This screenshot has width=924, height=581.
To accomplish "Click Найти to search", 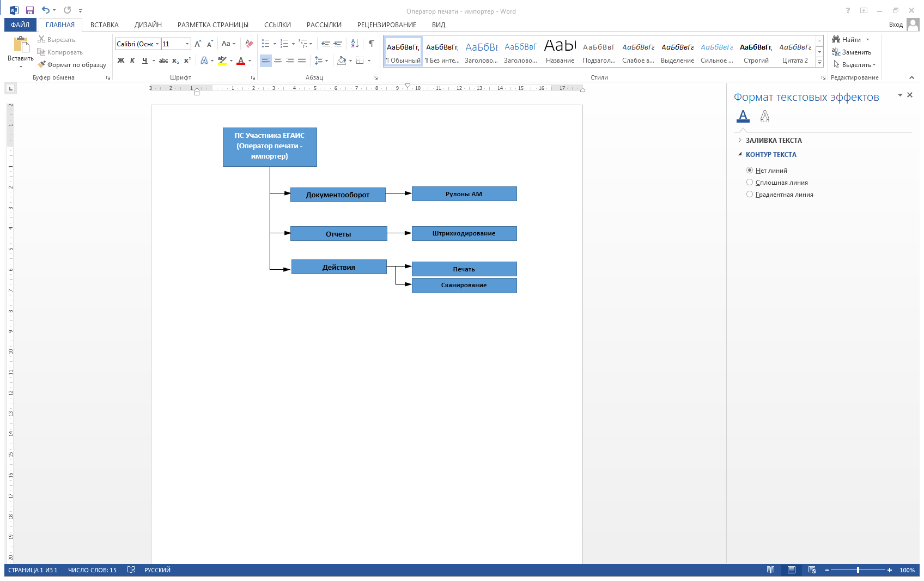I will click(x=847, y=40).
